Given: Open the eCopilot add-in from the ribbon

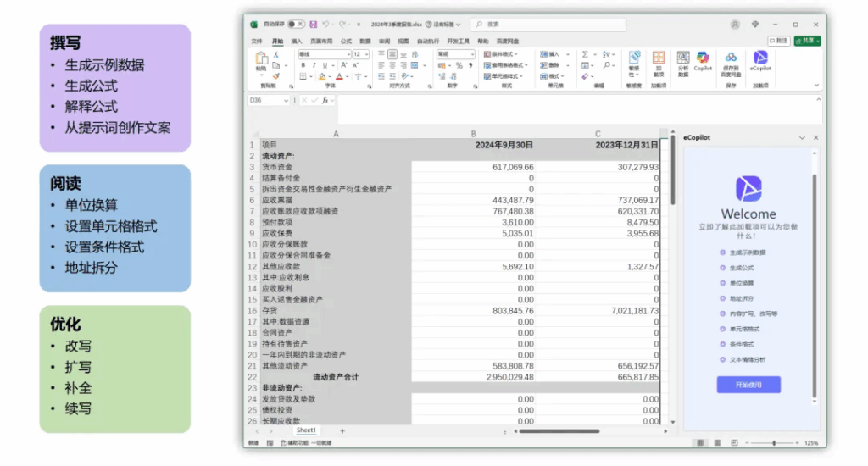Looking at the screenshot, I should tap(760, 60).
